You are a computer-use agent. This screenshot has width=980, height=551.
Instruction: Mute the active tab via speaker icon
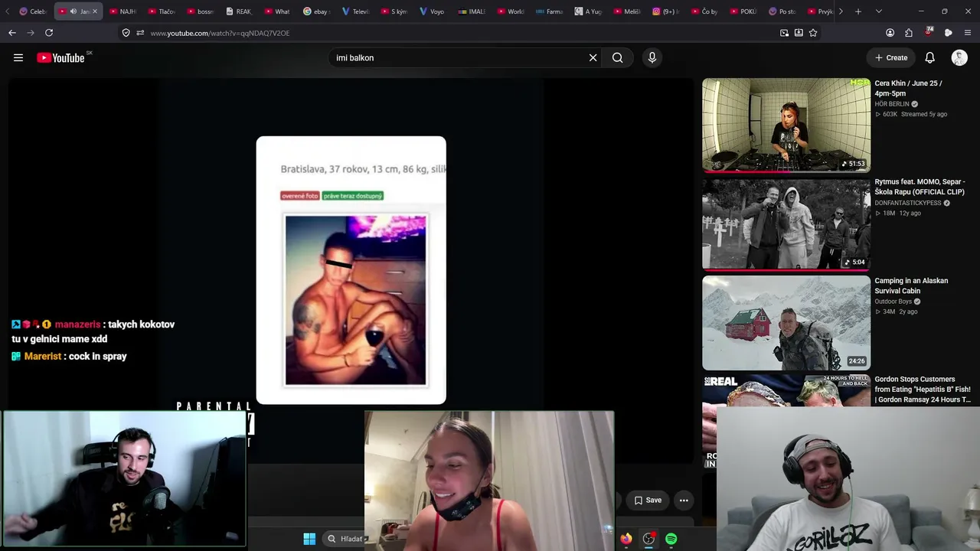[73, 11]
